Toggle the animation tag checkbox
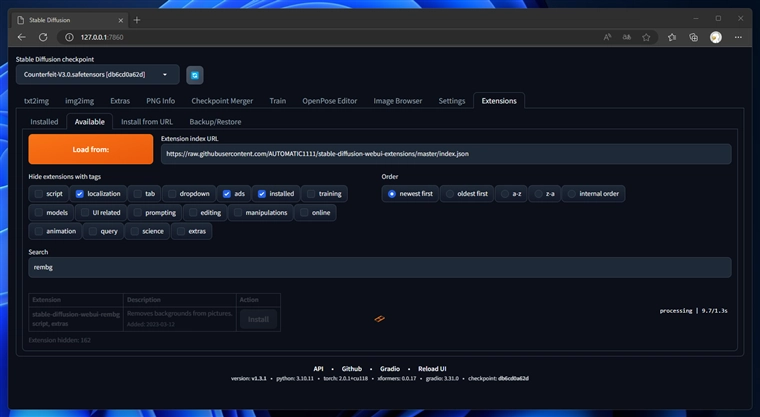The image size is (760, 417). [x=39, y=231]
